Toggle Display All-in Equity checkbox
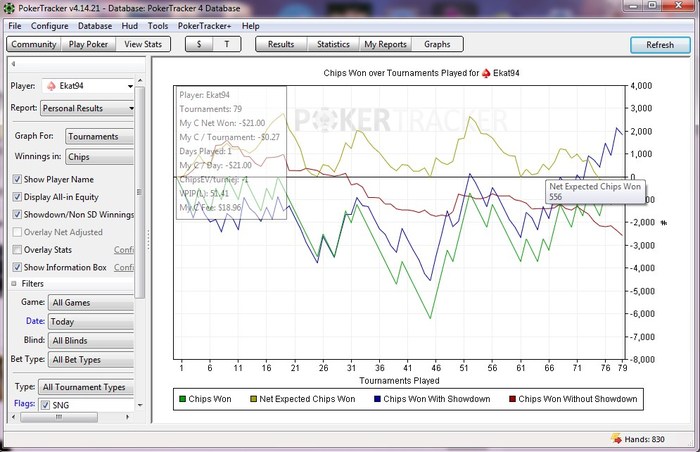The width and height of the screenshot is (700, 452). (x=17, y=197)
